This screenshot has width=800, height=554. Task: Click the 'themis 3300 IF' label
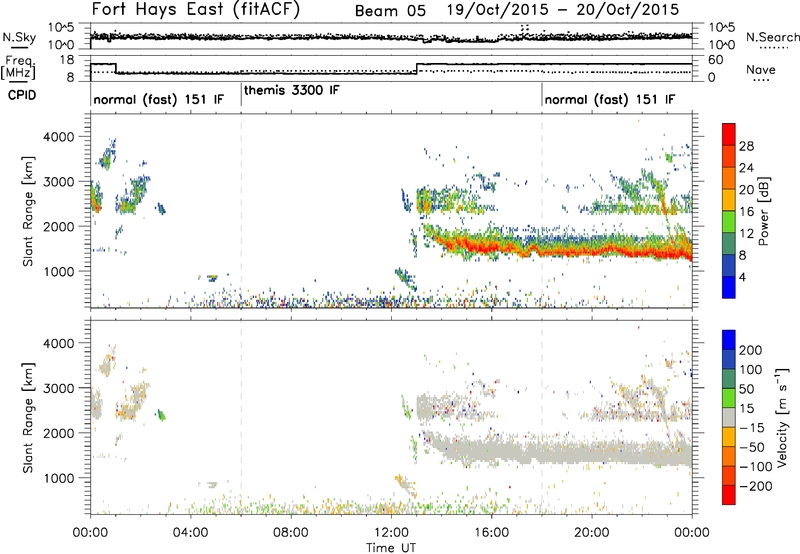tap(291, 90)
